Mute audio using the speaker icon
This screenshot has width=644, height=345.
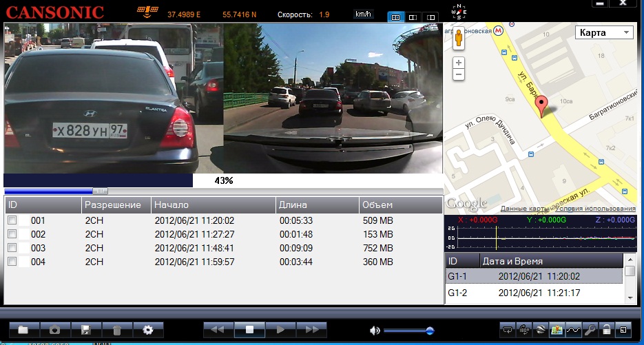pyautogui.click(x=375, y=331)
